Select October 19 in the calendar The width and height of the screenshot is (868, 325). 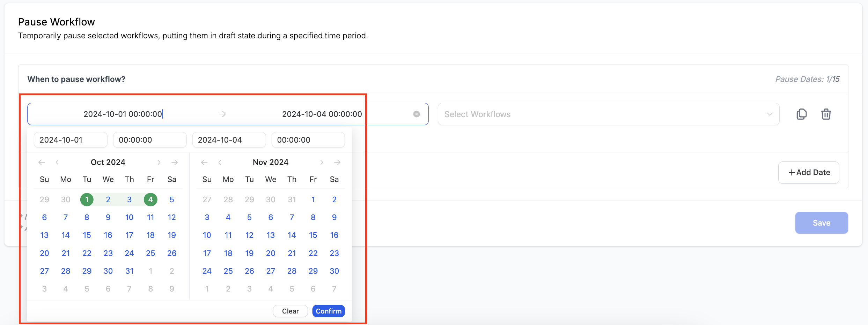(x=172, y=235)
